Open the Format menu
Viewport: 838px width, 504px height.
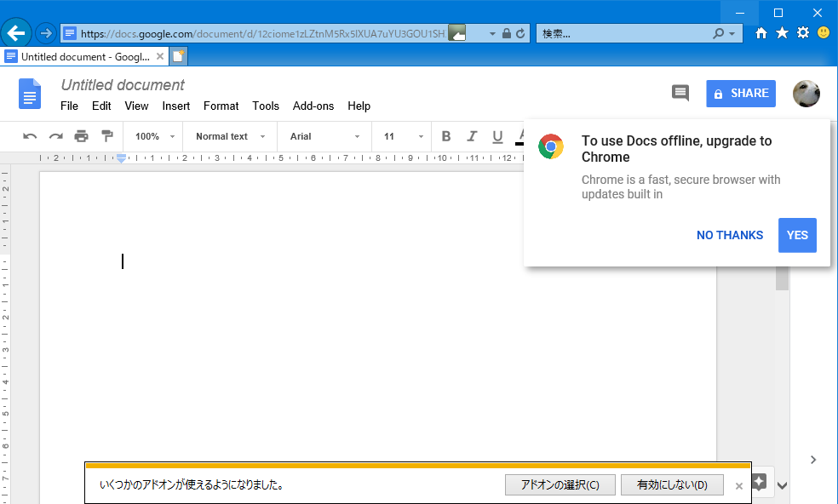coord(221,106)
